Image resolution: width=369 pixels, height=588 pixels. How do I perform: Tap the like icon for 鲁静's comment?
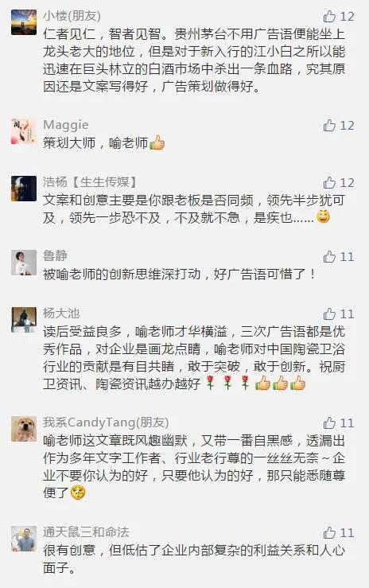tap(329, 257)
